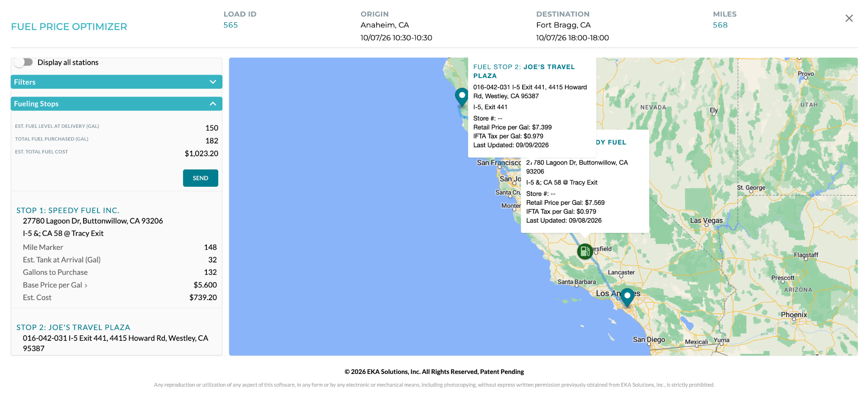Click the $739.20 Est. Cost value
The width and height of the screenshot is (868, 393).
click(x=203, y=297)
